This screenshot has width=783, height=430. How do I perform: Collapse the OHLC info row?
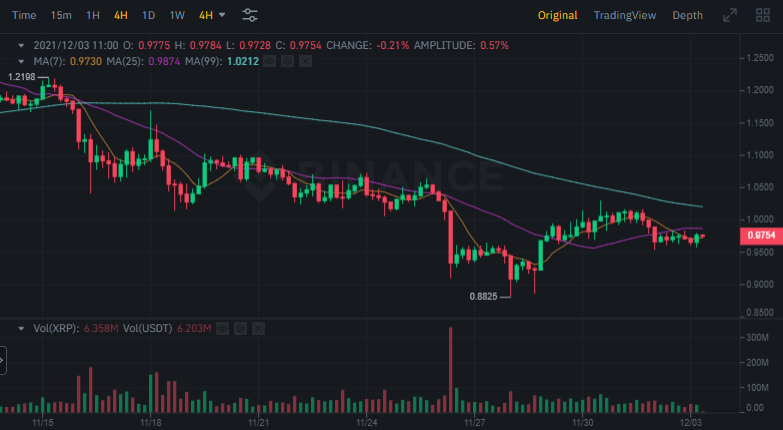(23, 46)
